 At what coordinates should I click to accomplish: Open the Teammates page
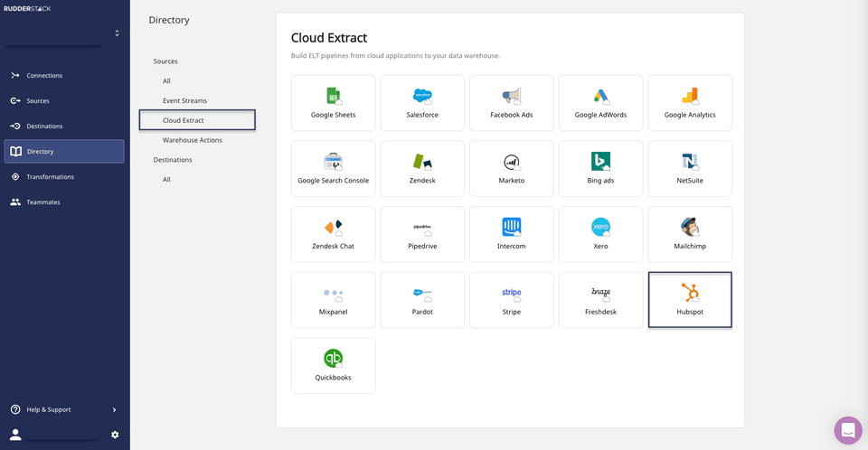click(x=43, y=202)
